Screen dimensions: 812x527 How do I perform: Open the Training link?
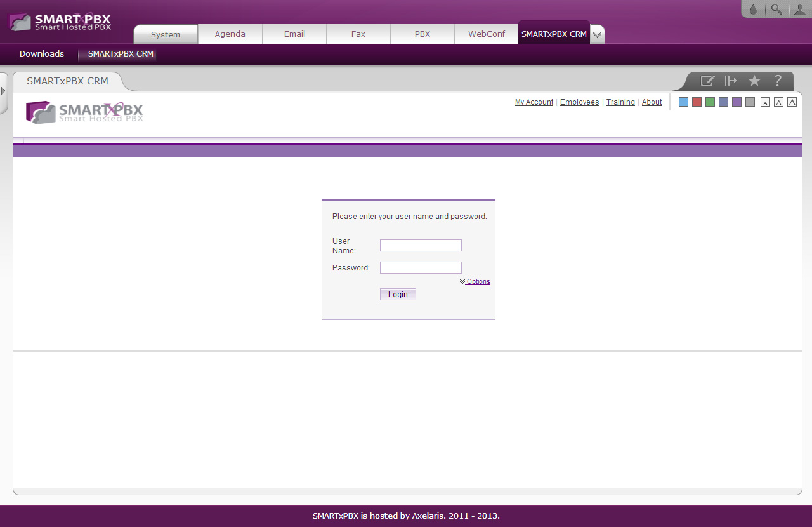pyautogui.click(x=620, y=102)
